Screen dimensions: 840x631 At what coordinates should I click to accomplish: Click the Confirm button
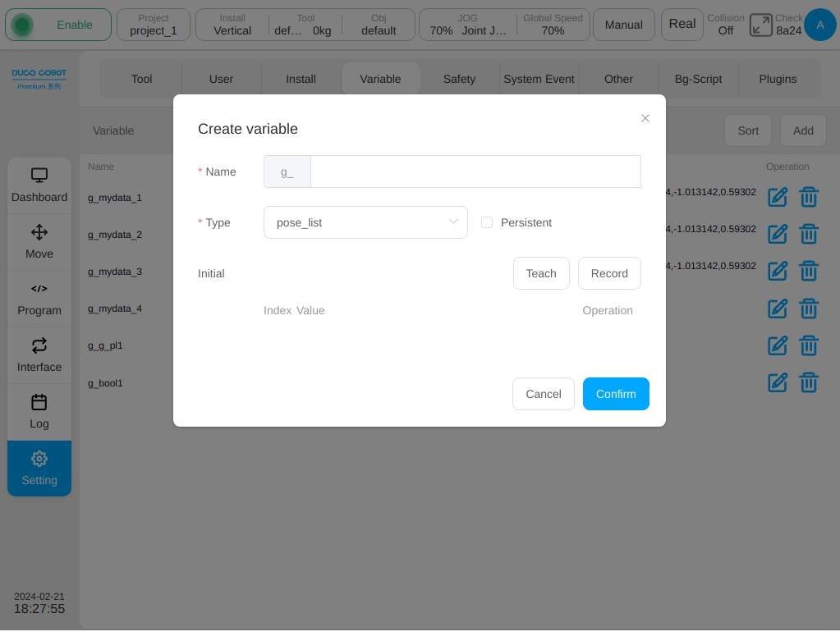coord(616,394)
